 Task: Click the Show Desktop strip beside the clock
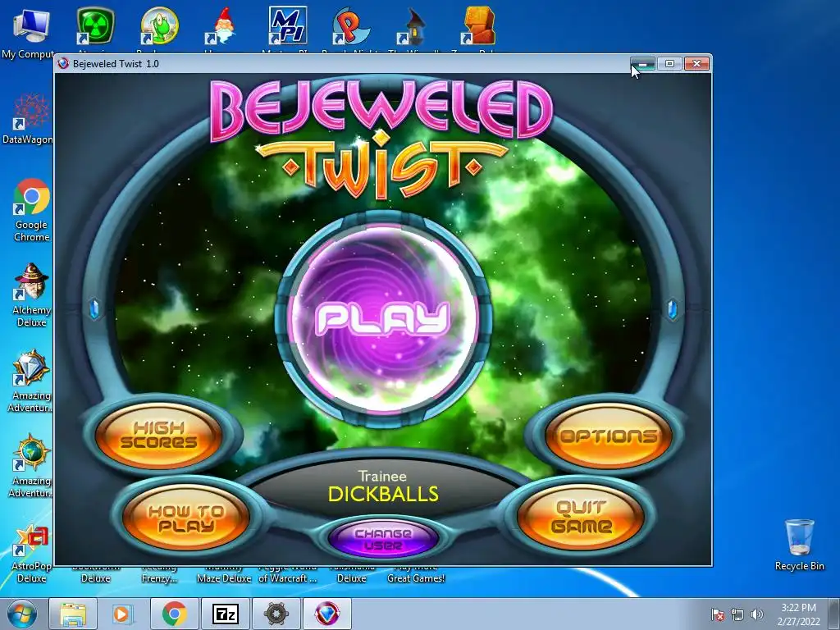pos(835,614)
